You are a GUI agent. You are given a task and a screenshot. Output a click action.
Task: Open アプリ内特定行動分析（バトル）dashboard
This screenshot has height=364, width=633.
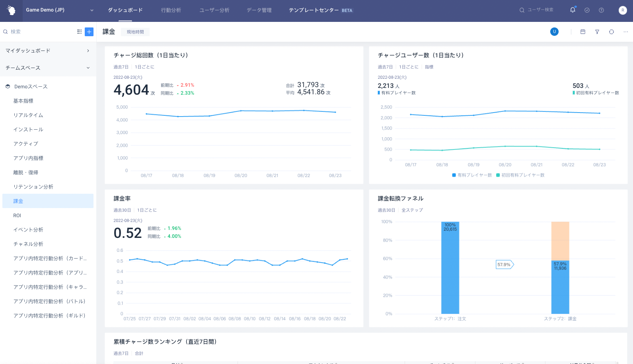click(49, 302)
